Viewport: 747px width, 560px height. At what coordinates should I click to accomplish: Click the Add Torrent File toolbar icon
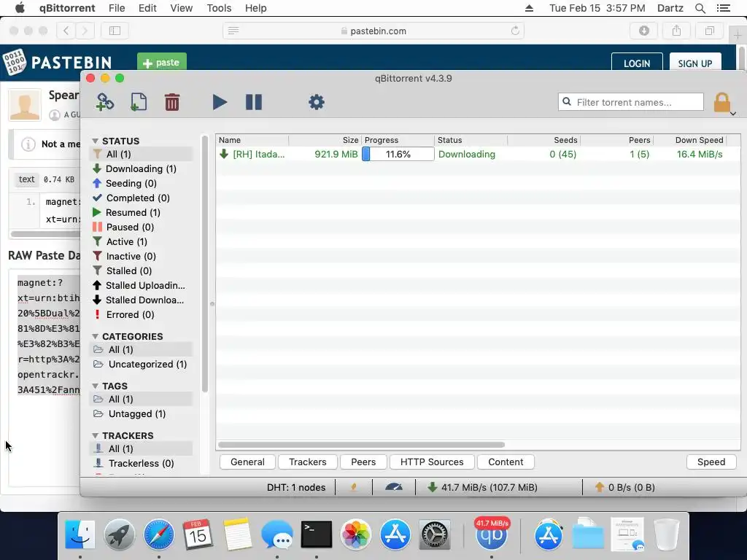click(139, 102)
